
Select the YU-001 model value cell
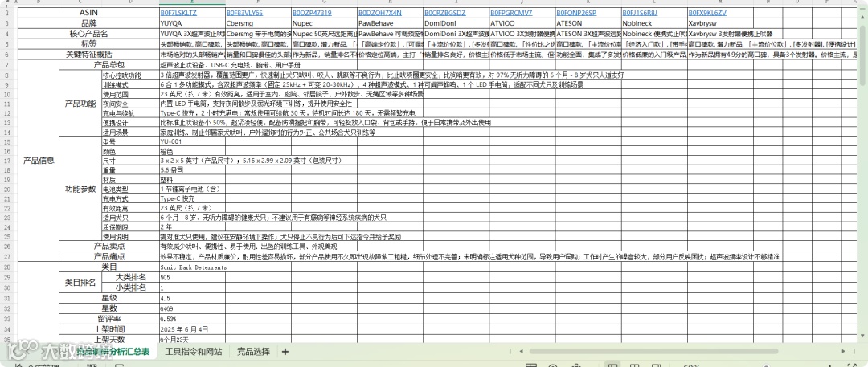[x=192, y=141]
